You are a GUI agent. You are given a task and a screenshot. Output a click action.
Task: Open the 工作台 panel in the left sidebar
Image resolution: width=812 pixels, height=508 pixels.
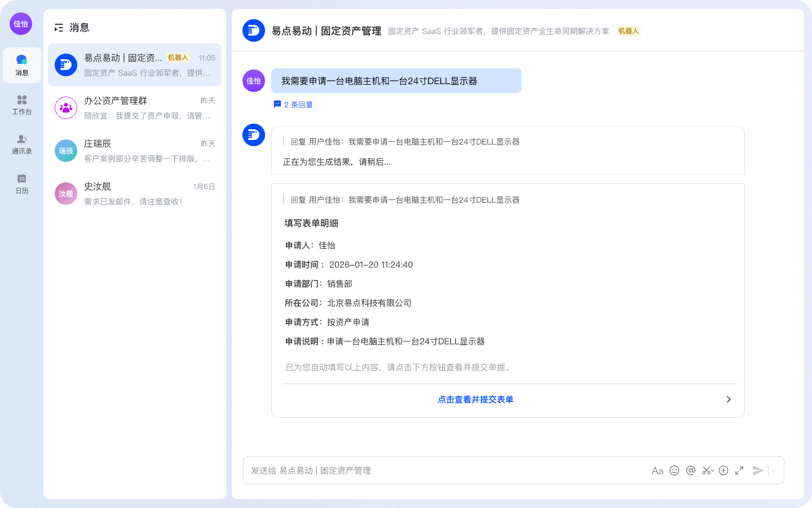tap(21, 105)
